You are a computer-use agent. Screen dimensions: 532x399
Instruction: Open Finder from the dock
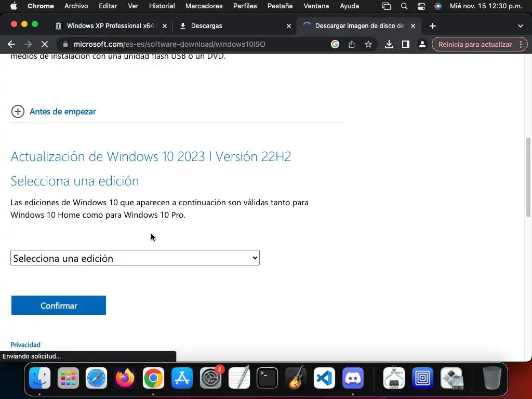(x=39, y=378)
